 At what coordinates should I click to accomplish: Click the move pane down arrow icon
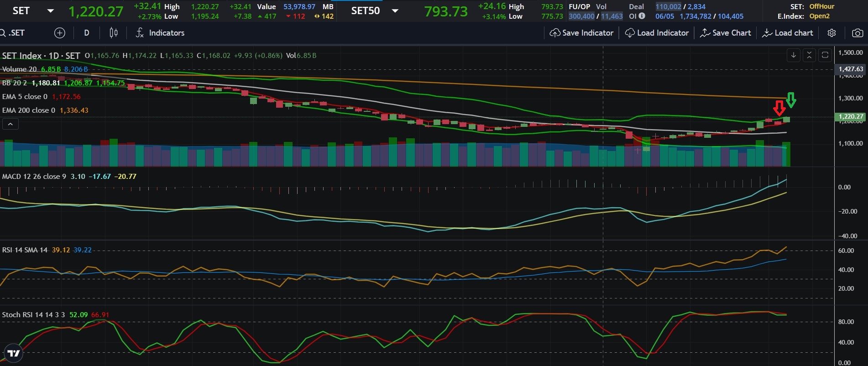pyautogui.click(x=794, y=55)
